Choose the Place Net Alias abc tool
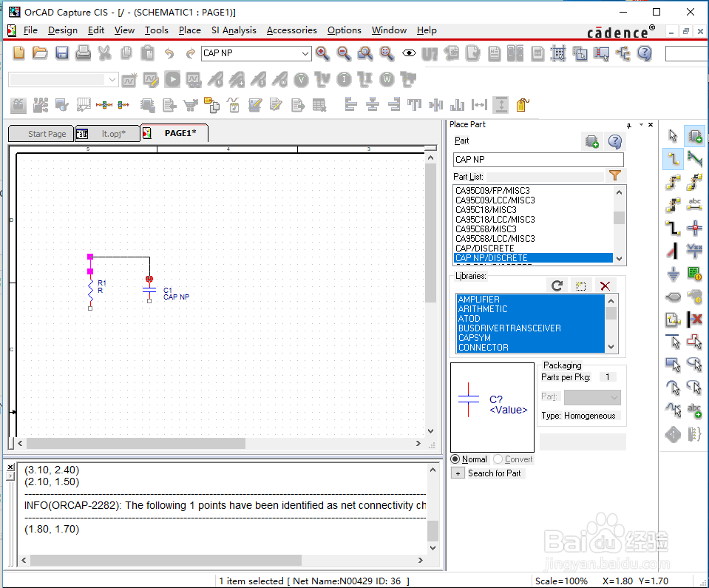Viewport: 709px width, 588px height. [x=694, y=204]
